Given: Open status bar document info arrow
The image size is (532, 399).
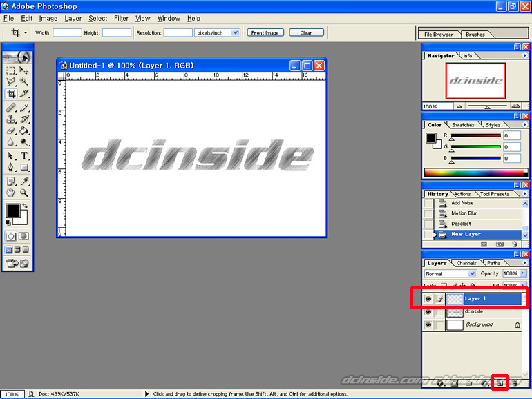Looking at the screenshot, I should [146, 394].
